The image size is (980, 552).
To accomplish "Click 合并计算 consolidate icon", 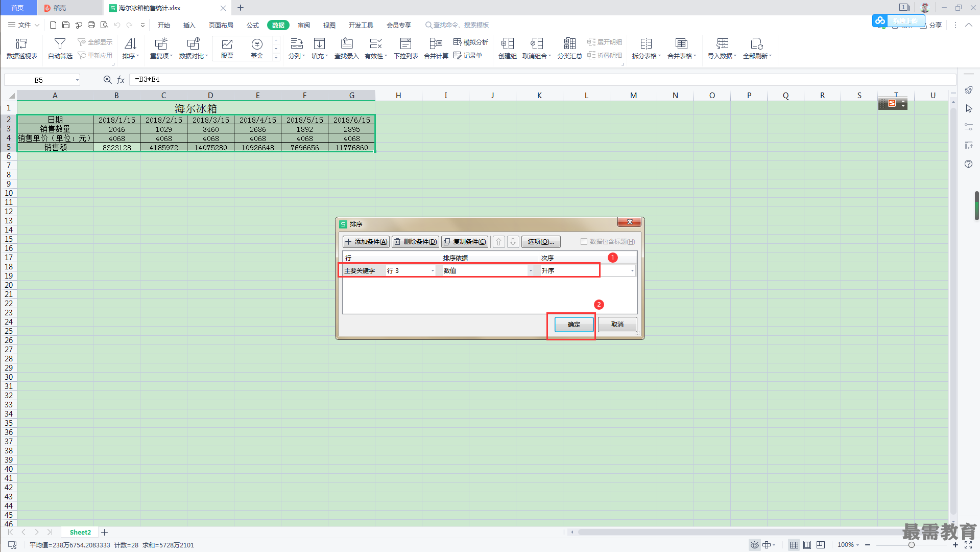I will coord(436,49).
